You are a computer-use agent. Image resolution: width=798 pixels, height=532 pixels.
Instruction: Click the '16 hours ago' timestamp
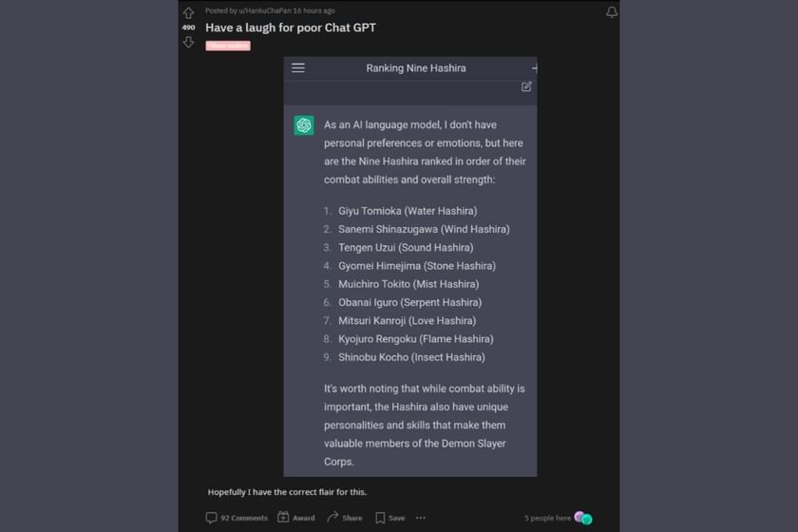pyautogui.click(x=313, y=10)
